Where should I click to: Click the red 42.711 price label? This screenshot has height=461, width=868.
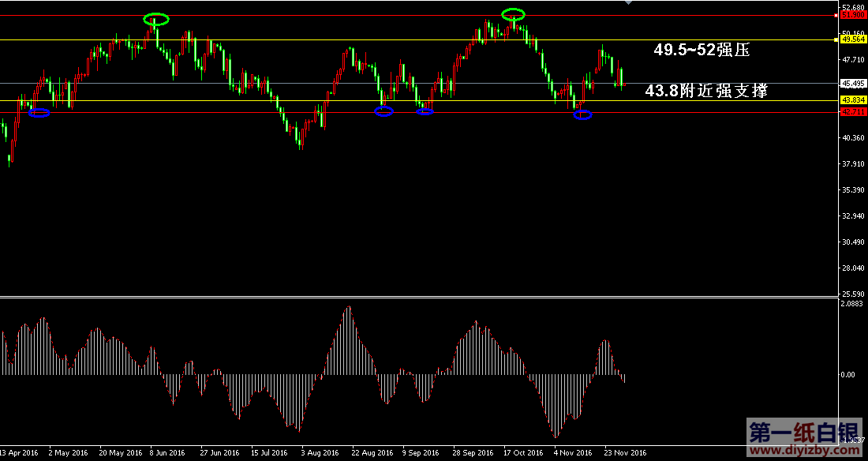852,112
